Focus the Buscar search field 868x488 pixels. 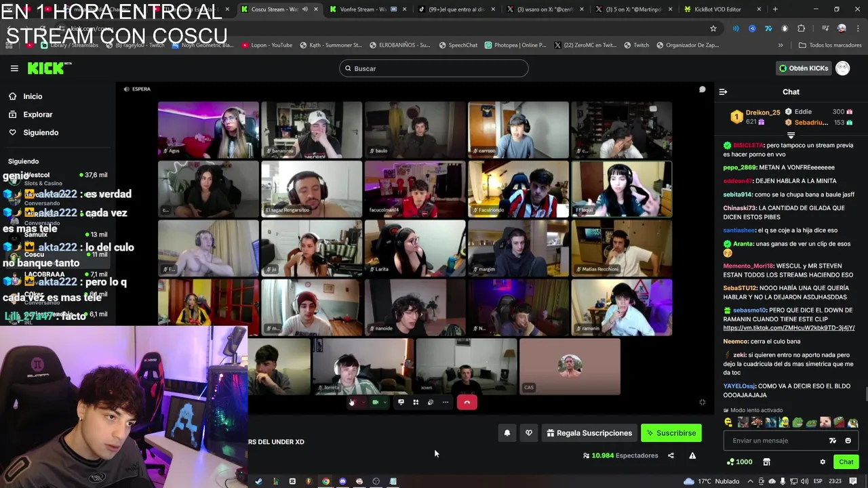point(434,68)
